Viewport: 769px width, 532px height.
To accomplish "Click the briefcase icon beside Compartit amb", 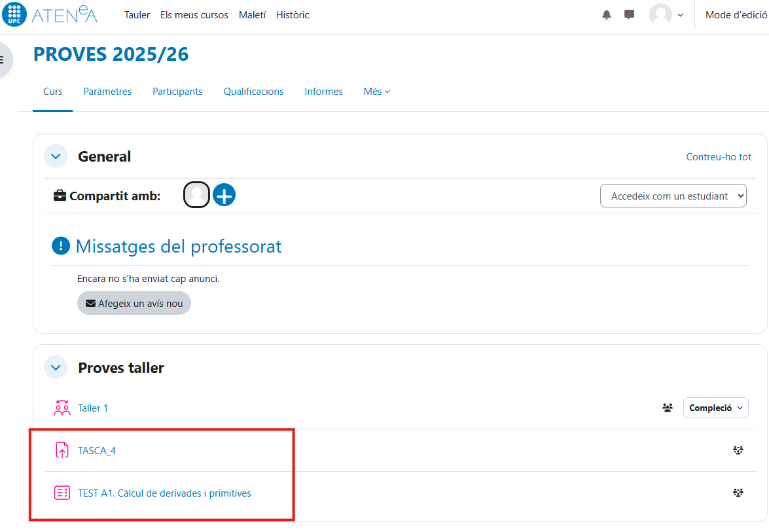I will tap(60, 195).
